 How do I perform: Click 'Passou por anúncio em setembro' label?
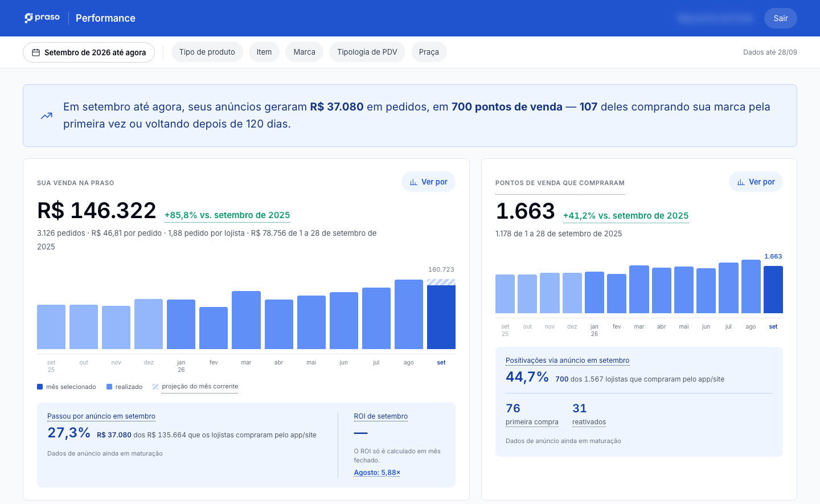101,416
